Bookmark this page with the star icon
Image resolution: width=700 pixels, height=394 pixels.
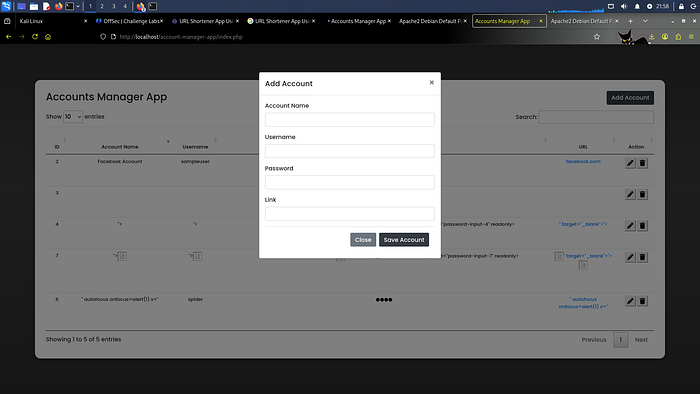tap(597, 37)
